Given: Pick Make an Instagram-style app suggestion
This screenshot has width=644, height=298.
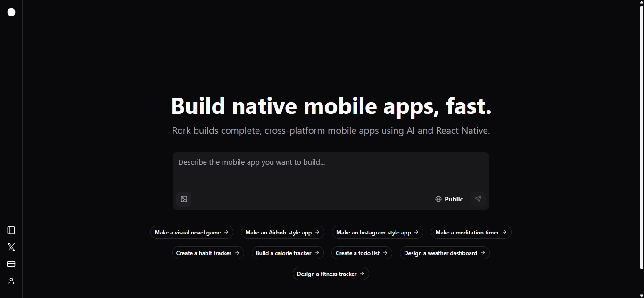Looking at the screenshot, I should tap(377, 233).
